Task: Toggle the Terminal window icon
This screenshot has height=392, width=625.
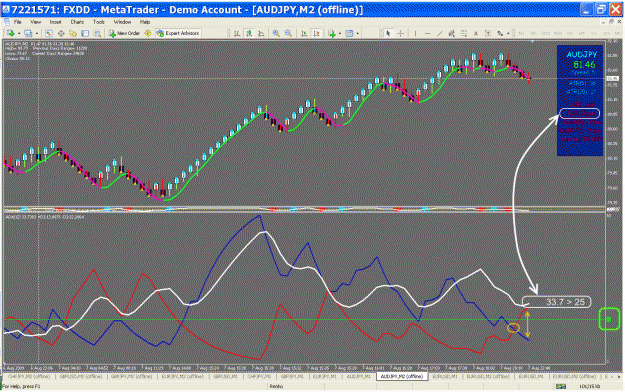Action: coord(85,33)
